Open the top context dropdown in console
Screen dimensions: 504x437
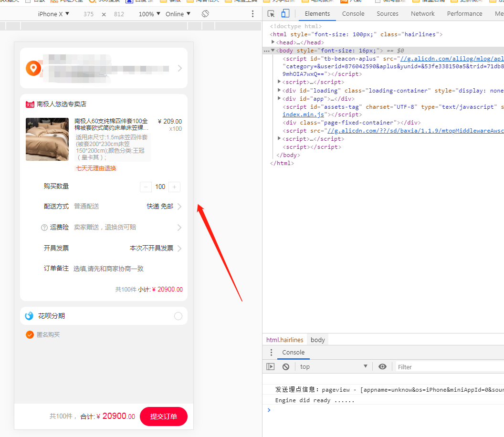333,366
